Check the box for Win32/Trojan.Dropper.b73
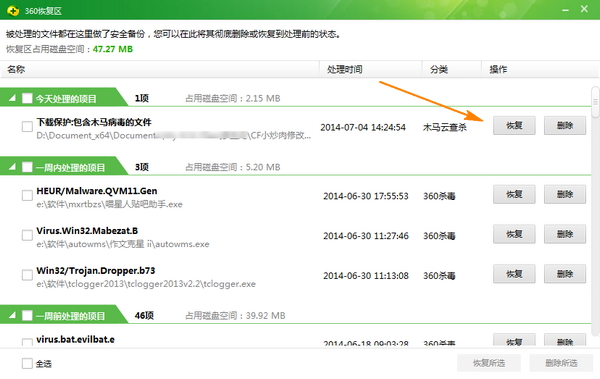Viewport: 600px width, 379px height. [27, 275]
